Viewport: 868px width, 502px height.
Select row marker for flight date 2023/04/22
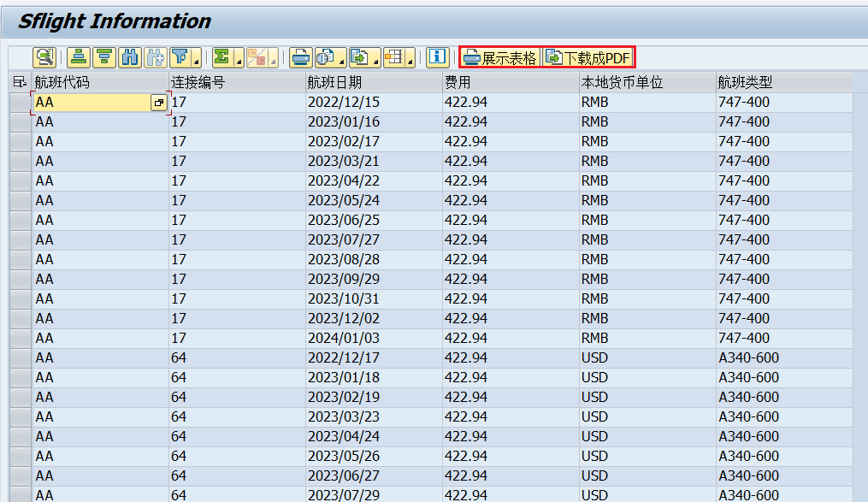tap(20, 181)
